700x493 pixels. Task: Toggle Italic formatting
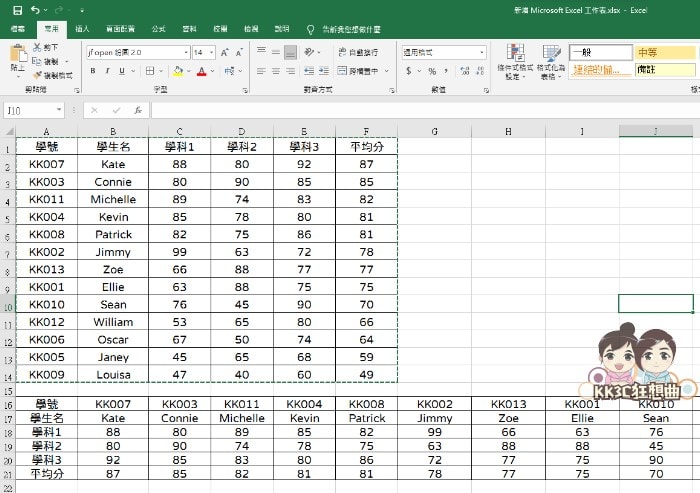107,71
